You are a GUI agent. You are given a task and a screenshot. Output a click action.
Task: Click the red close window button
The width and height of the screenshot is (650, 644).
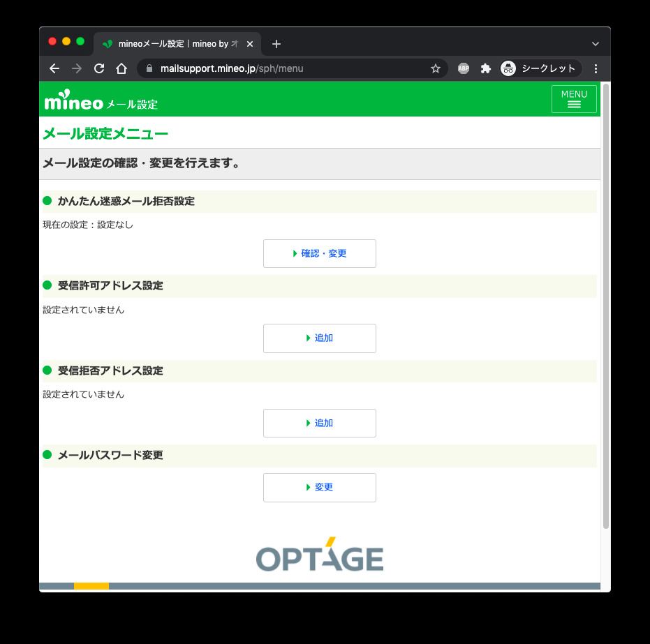(x=52, y=41)
